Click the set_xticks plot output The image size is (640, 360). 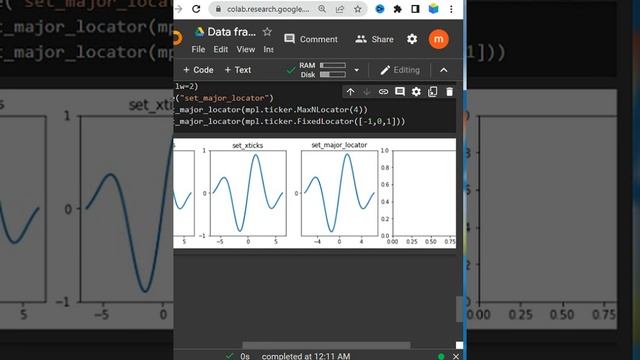point(248,193)
